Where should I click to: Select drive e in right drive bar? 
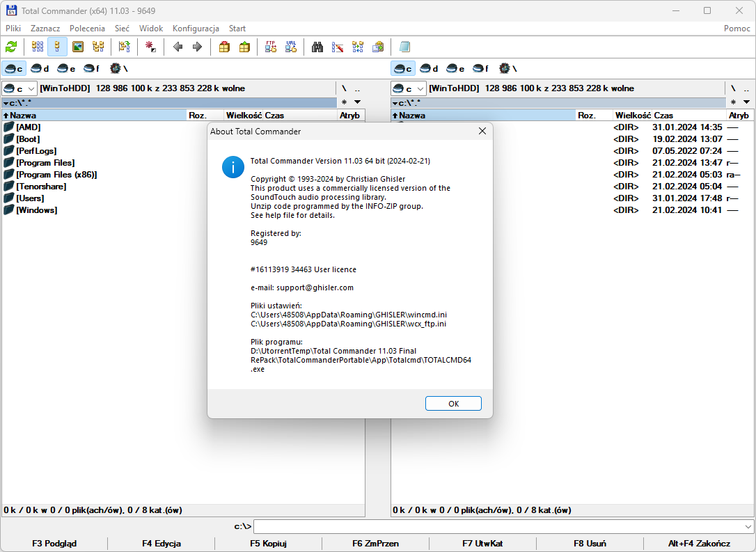coord(455,68)
